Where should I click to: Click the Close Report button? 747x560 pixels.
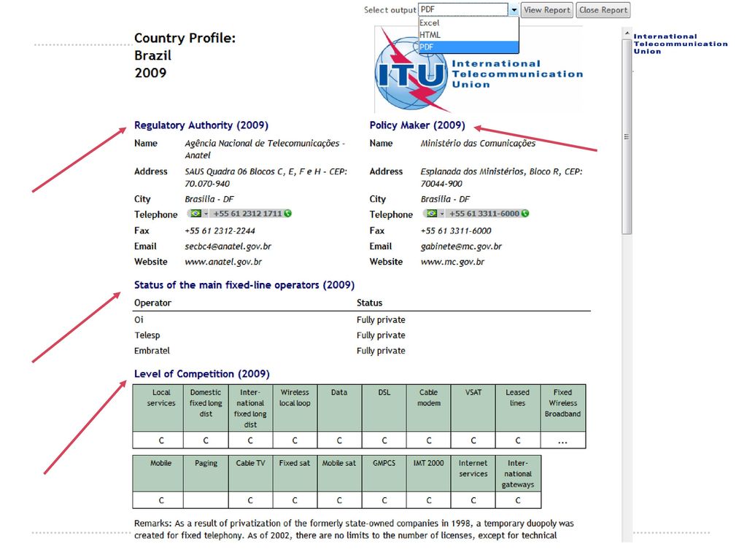pyautogui.click(x=603, y=10)
